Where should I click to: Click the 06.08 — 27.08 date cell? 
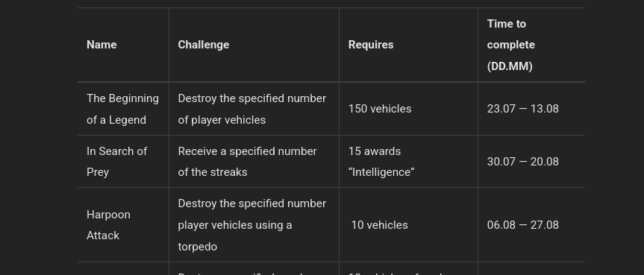[x=522, y=225]
